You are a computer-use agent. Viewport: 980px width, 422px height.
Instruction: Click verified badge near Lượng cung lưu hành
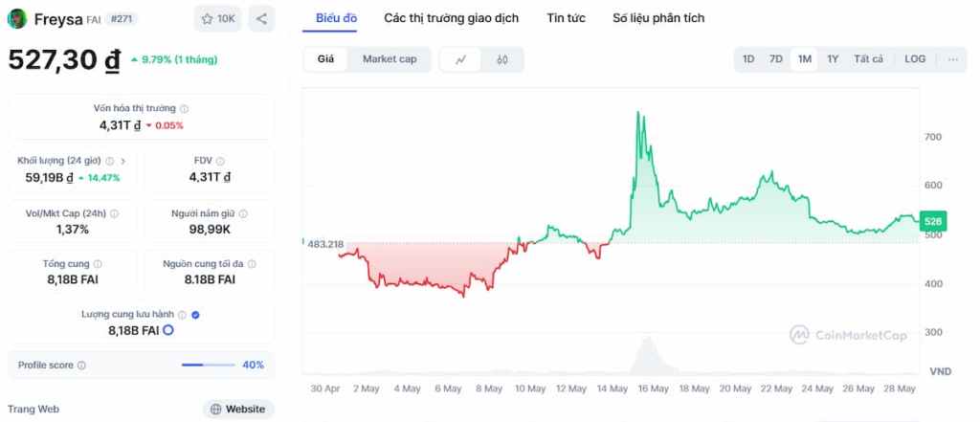(x=195, y=315)
